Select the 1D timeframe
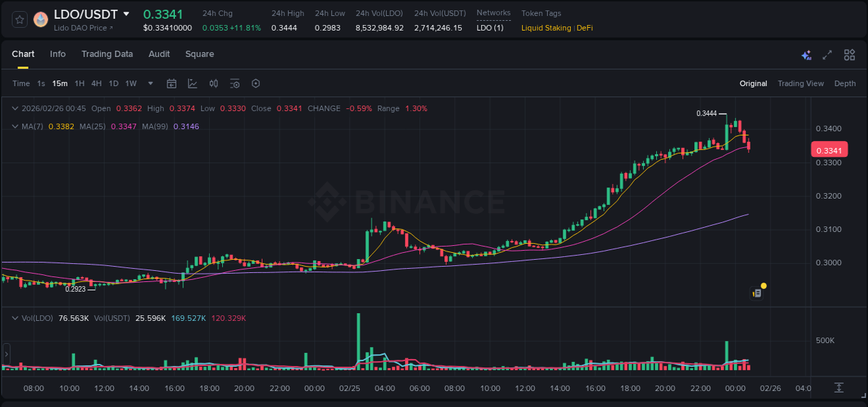868x407 pixels. click(x=113, y=83)
